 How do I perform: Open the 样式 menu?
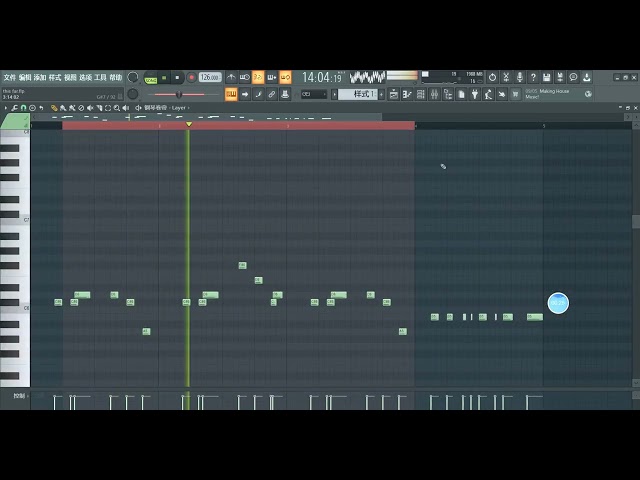[55, 77]
